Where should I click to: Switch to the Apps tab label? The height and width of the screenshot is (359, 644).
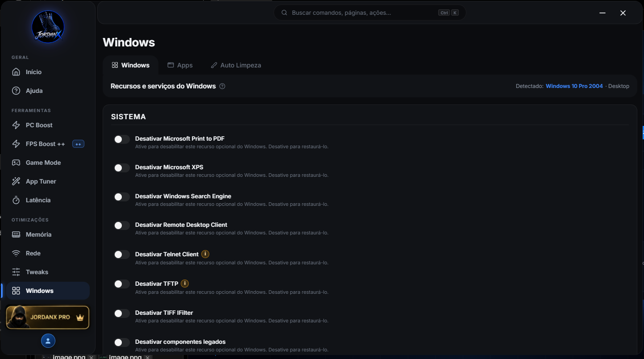click(x=185, y=65)
